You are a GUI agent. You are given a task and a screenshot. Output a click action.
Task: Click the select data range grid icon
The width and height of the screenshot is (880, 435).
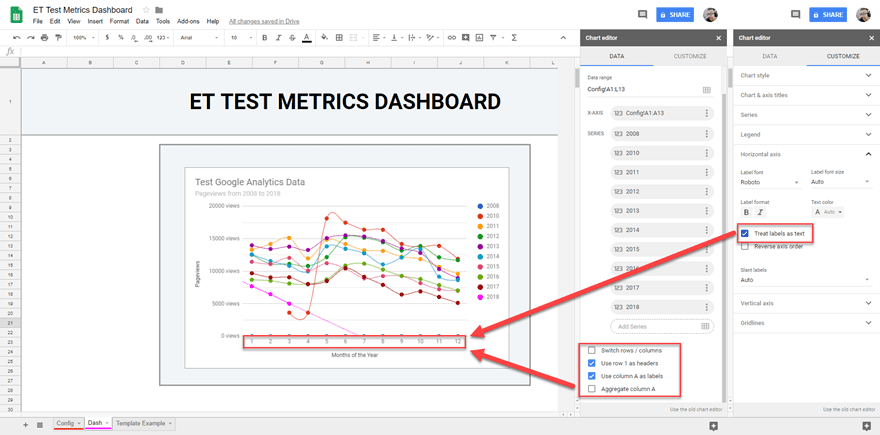tap(706, 89)
